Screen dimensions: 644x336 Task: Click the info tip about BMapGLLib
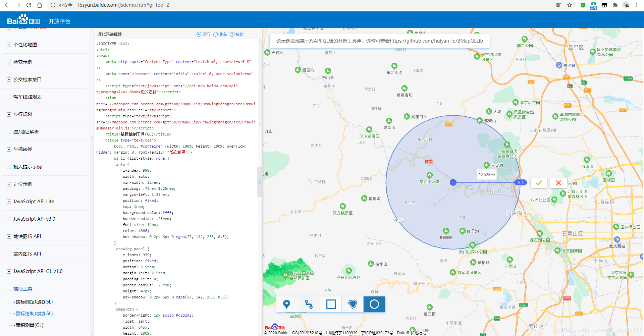coord(380,41)
